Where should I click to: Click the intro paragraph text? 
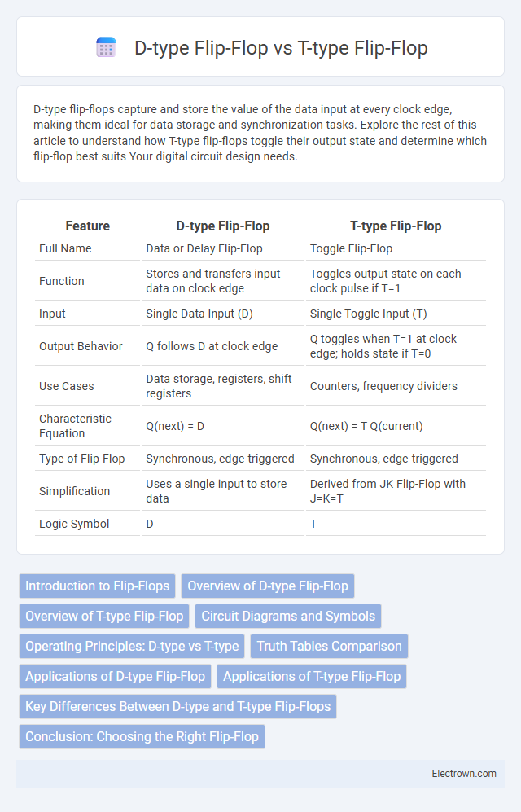click(260, 133)
